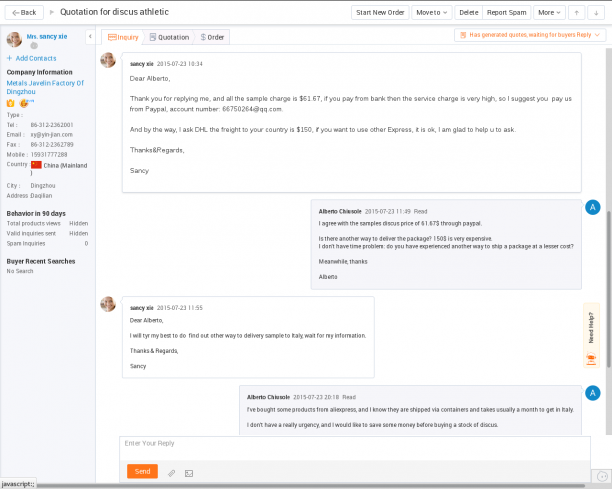Click sancy xie avatar on 10:34 message
Screen dimensions: 612x489
point(108,60)
